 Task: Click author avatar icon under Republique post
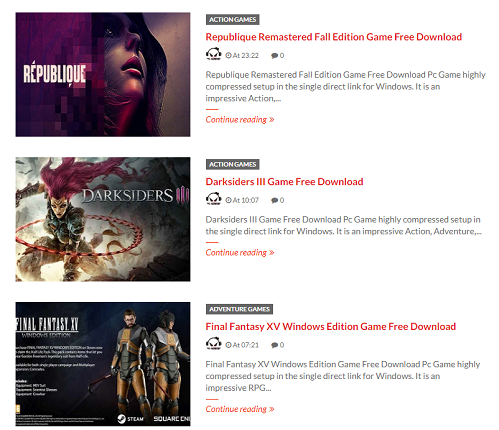tap(213, 54)
